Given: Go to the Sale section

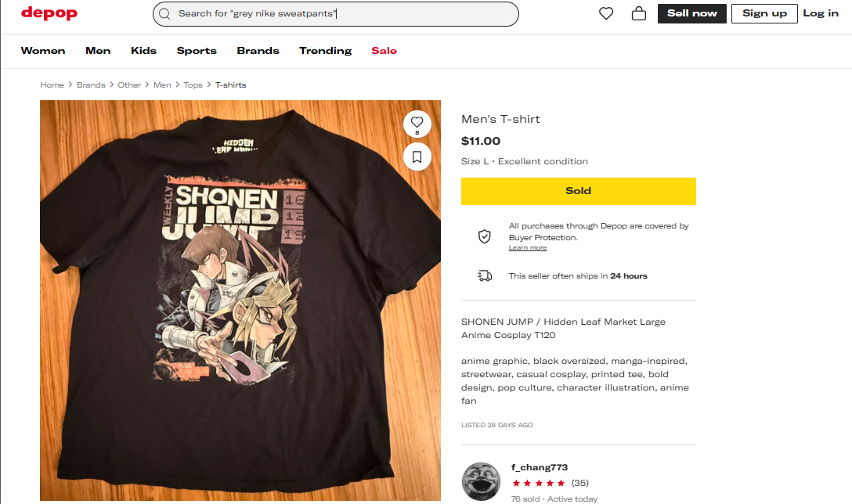Looking at the screenshot, I should [x=384, y=51].
